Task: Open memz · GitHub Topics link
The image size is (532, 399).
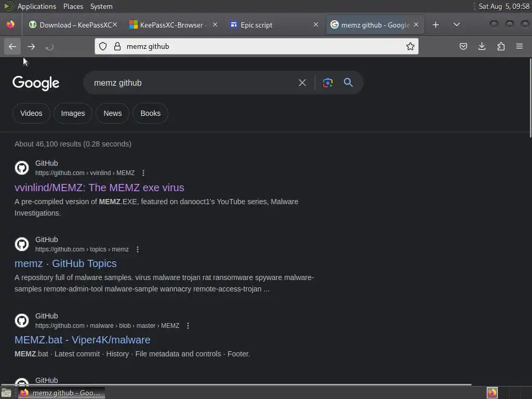Action: tap(65, 263)
